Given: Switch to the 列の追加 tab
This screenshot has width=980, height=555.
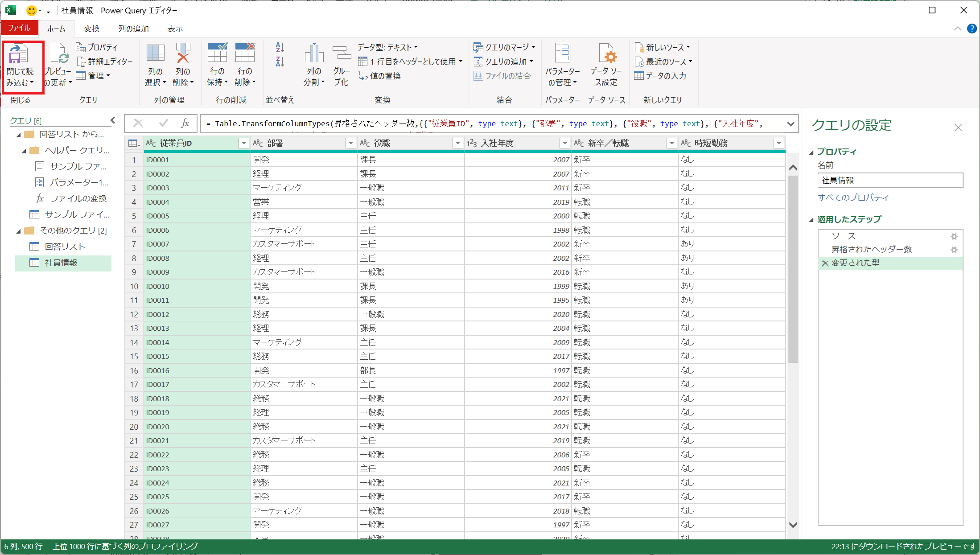Looking at the screenshot, I should (x=133, y=29).
